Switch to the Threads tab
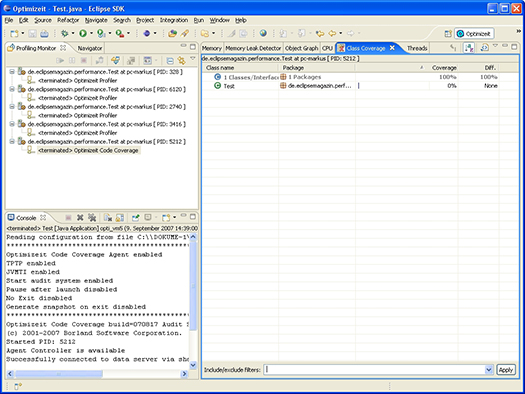 click(x=417, y=48)
